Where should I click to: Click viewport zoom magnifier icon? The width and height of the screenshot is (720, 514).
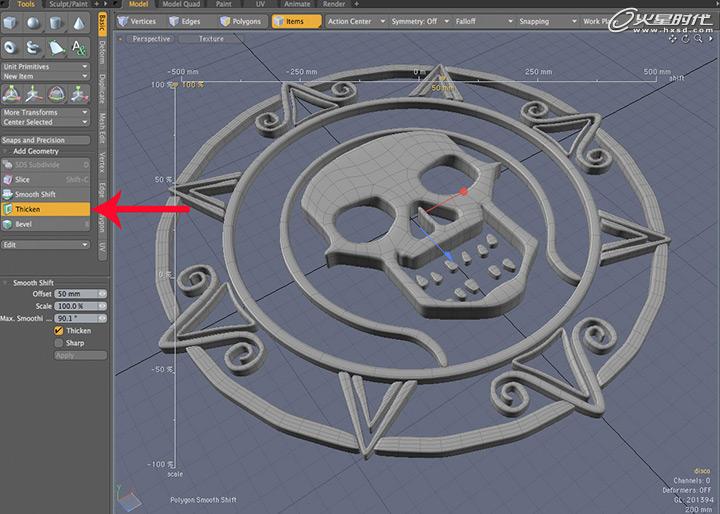click(x=698, y=39)
